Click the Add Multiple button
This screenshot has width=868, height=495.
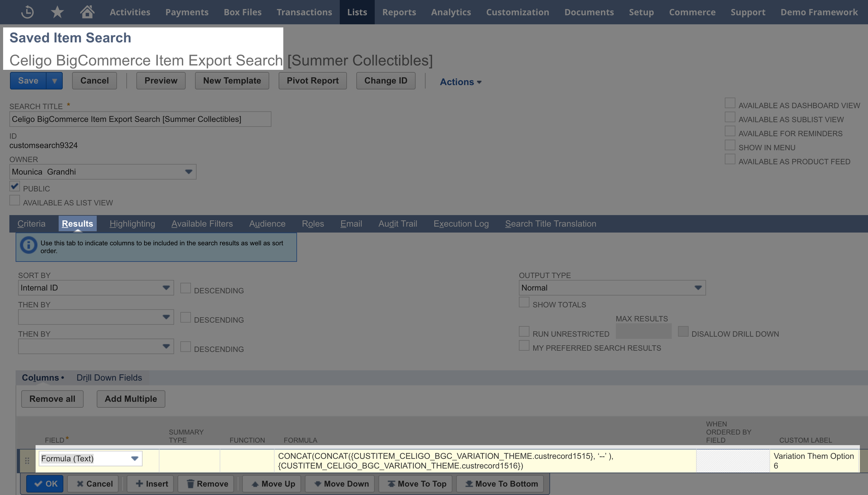pyautogui.click(x=131, y=399)
